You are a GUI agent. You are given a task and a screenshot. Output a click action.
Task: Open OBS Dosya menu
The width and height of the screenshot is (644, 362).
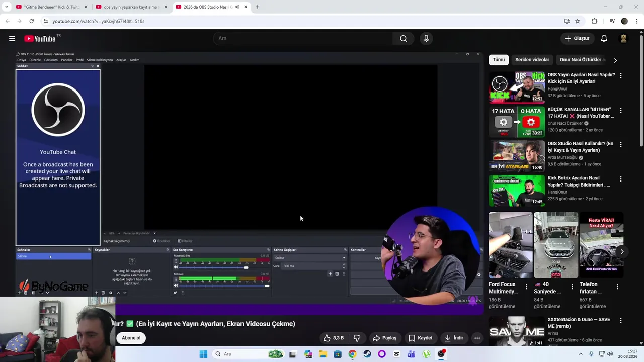pos(21,60)
